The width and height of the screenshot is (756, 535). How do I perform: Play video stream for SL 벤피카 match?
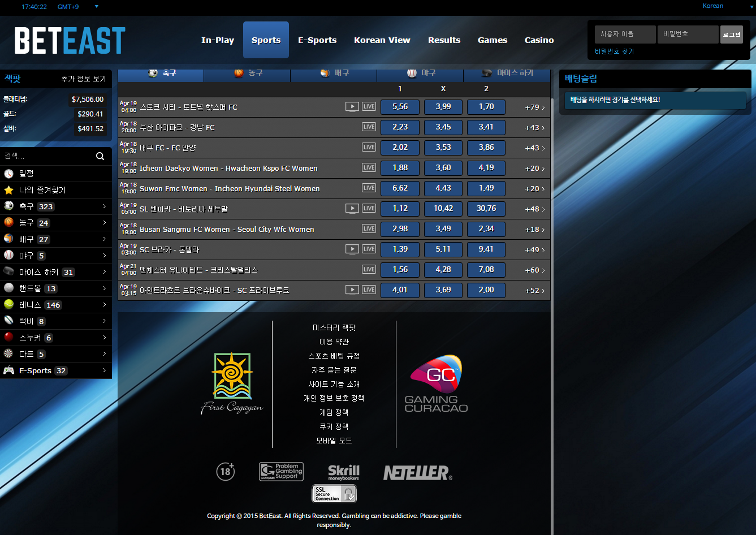click(352, 208)
